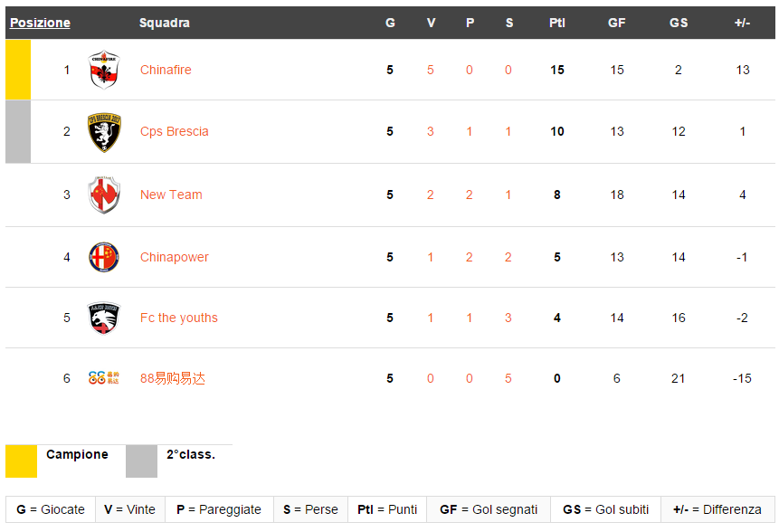This screenshot has height=532, width=779.
Task: Open the Cps Brescia team link
Action: (x=174, y=131)
